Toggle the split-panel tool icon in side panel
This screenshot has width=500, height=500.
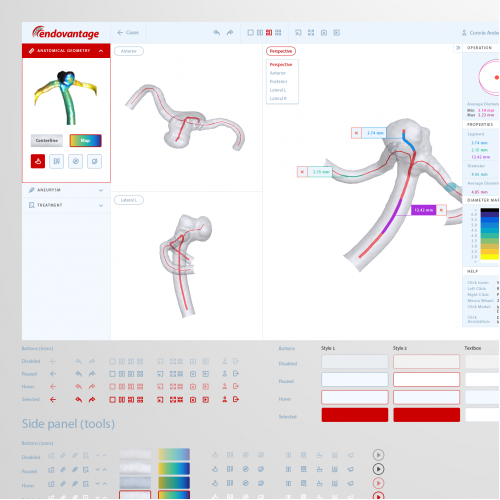click(57, 161)
